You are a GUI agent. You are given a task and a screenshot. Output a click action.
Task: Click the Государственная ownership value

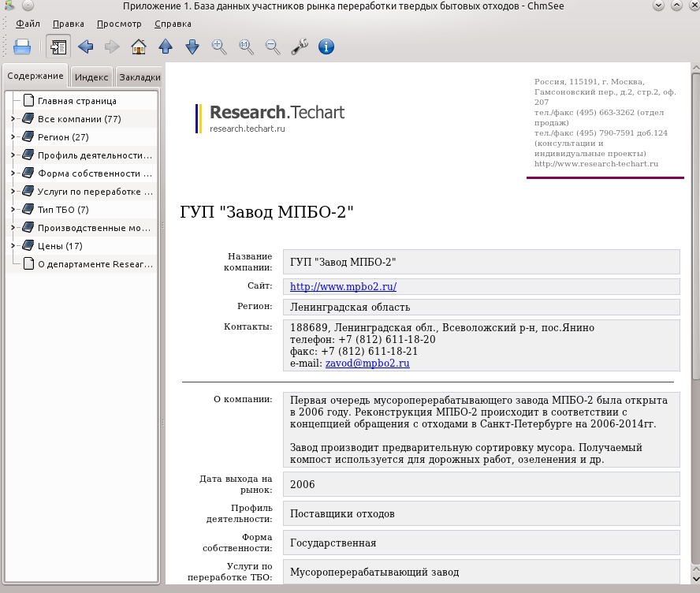click(333, 543)
